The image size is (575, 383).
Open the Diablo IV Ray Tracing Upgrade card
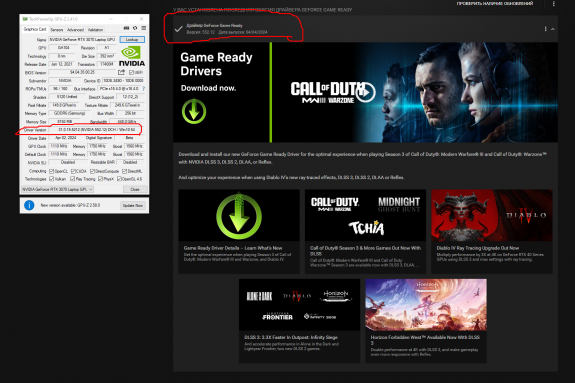pos(492,231)
